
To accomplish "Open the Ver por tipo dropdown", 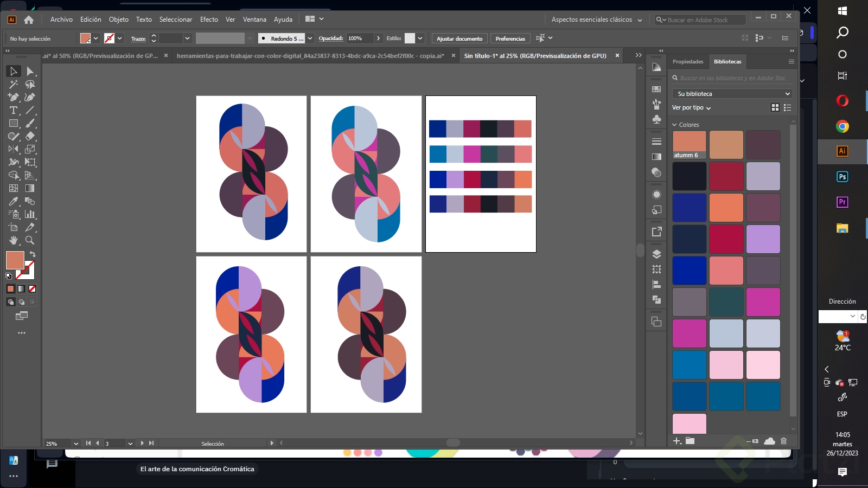I will click(x=691, y=107).
